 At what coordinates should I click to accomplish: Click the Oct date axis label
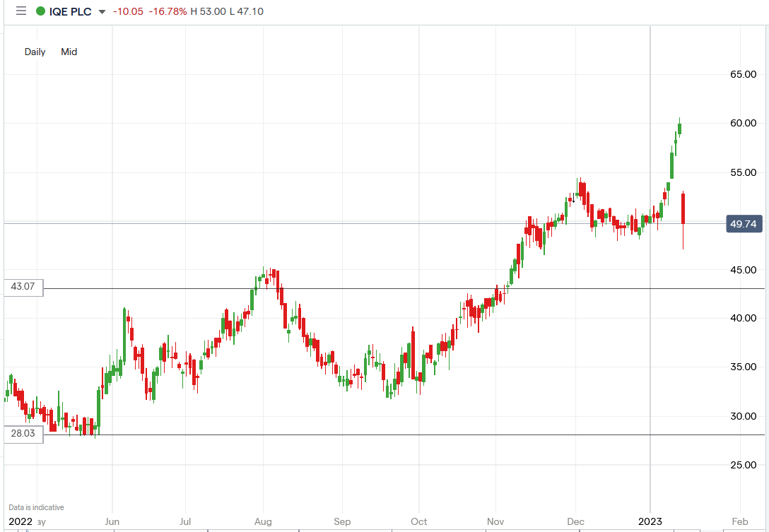(x=419, y=521)
